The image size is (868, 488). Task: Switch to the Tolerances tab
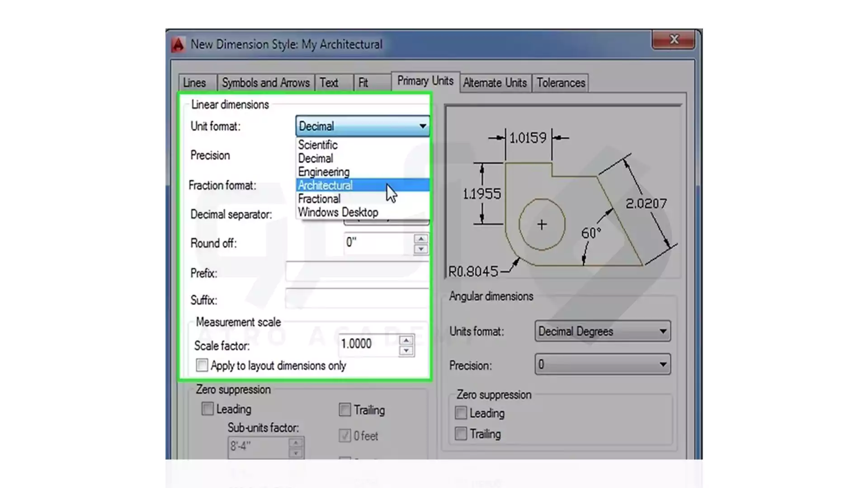tap(561, 83)
